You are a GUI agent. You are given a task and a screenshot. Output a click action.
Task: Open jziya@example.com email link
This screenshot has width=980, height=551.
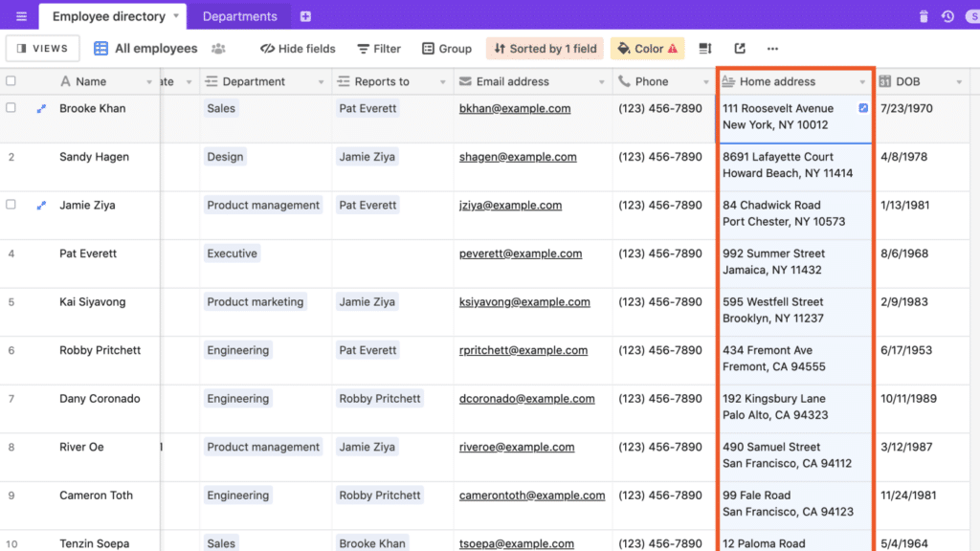(x=511, y=206)
